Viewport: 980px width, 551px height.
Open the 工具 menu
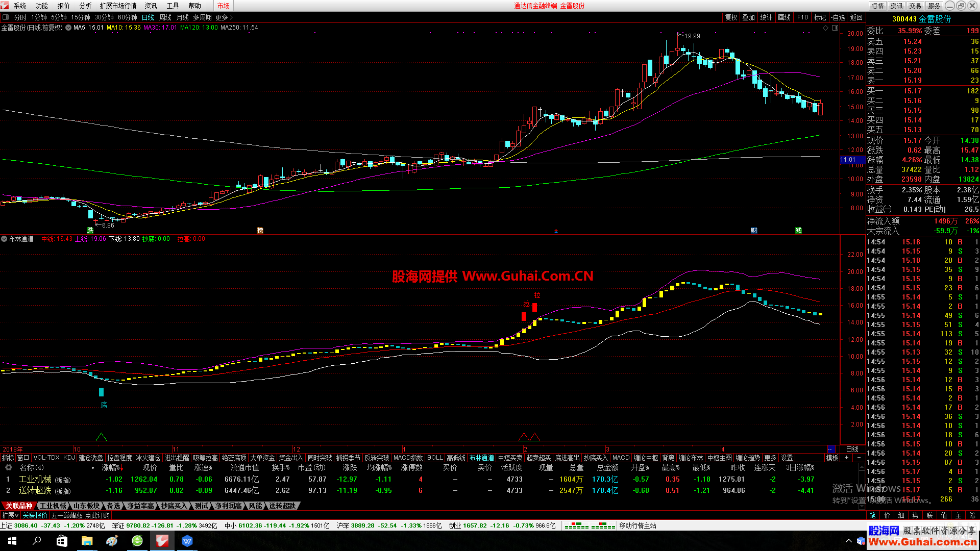tap(173, 6)
